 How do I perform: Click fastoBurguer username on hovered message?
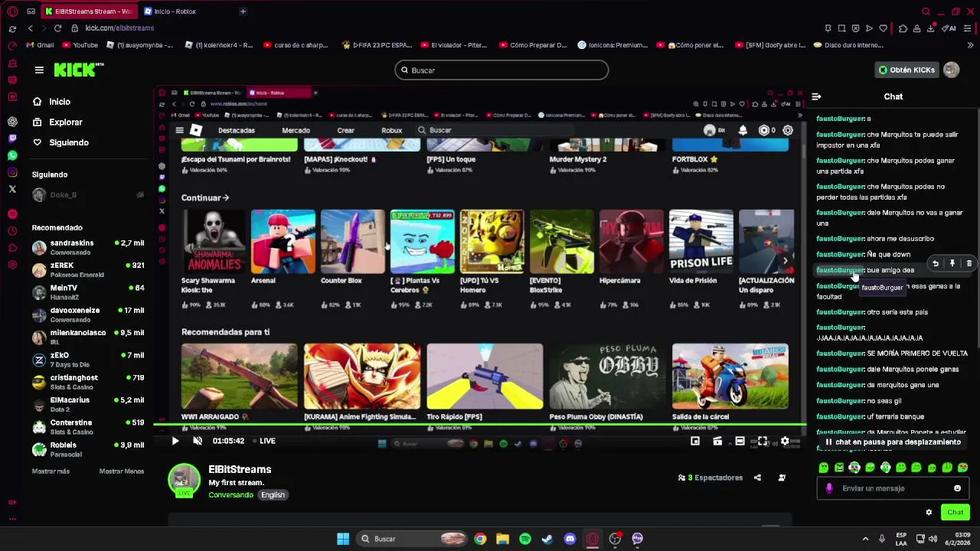point(840,270)
